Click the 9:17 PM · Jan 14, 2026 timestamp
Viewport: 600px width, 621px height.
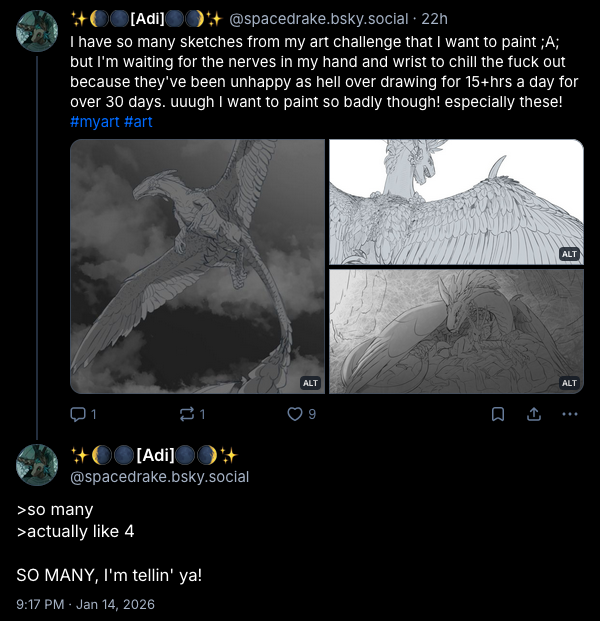click(86, 604)
